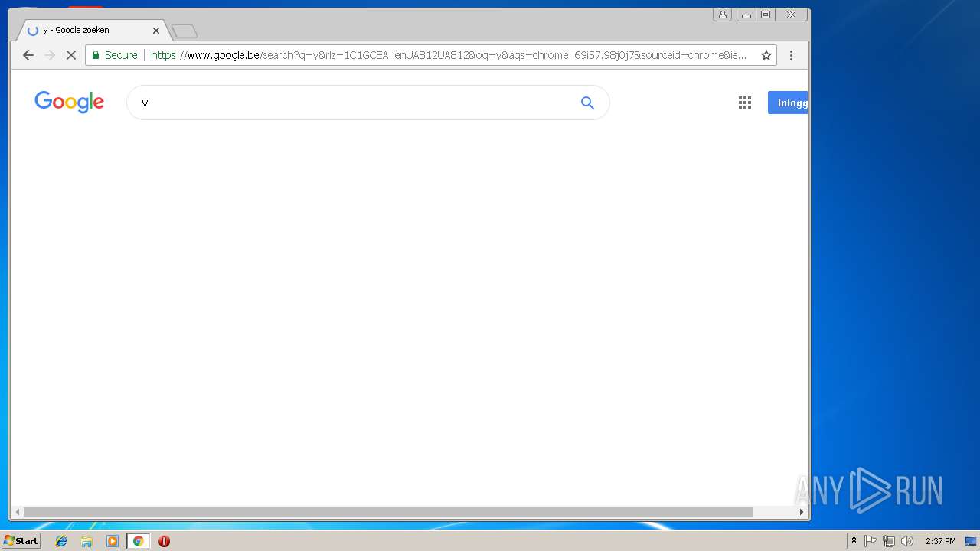Click the Google logo
The height and width of the screenshot is (551, 980).
69,102
